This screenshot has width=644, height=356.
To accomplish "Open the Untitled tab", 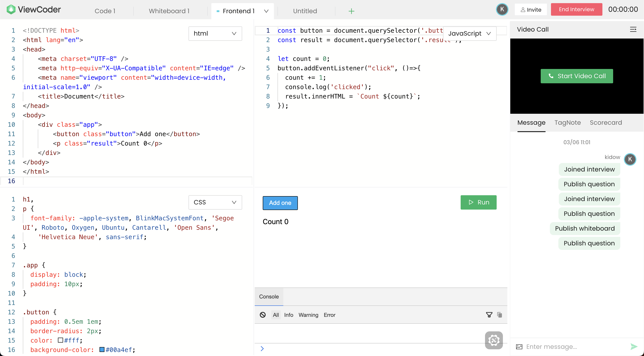I will pyautogui.click(x=305, y=11).
